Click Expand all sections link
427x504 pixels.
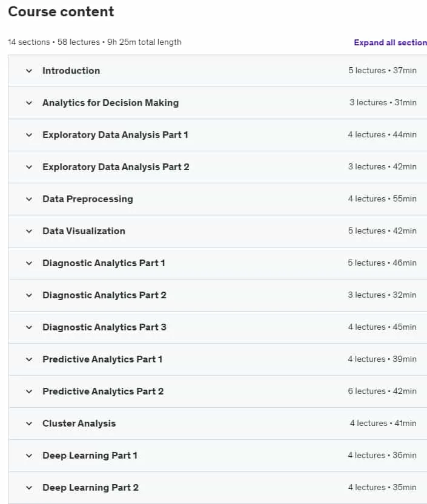(x=390, y=42)
